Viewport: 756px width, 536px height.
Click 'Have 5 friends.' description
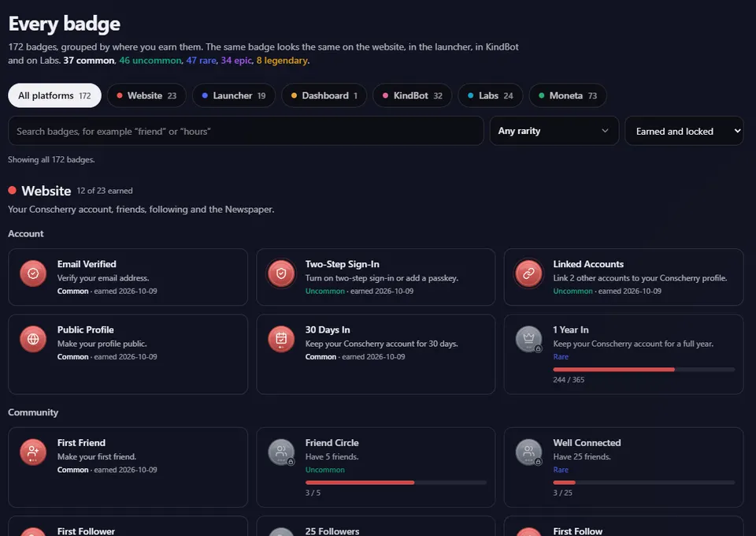pos(332,456)
